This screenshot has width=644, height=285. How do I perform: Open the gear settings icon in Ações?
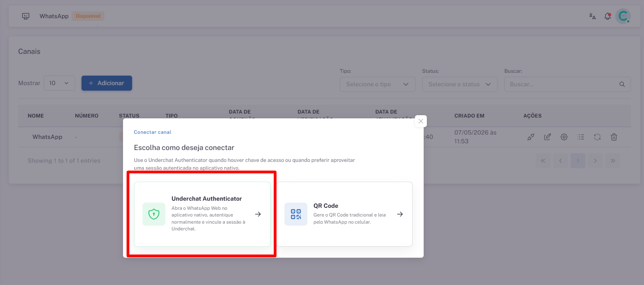pyautogui.click(x=564, y=137)
